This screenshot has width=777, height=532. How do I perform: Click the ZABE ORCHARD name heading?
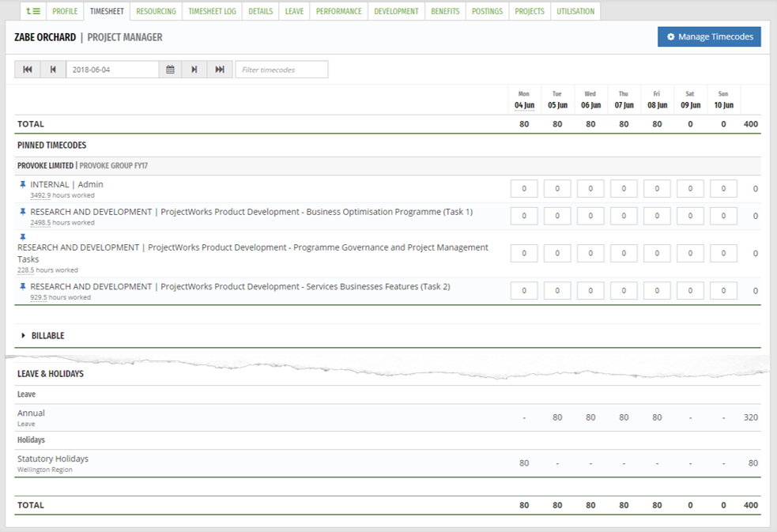pyautogui.click(x=45, y=37)
